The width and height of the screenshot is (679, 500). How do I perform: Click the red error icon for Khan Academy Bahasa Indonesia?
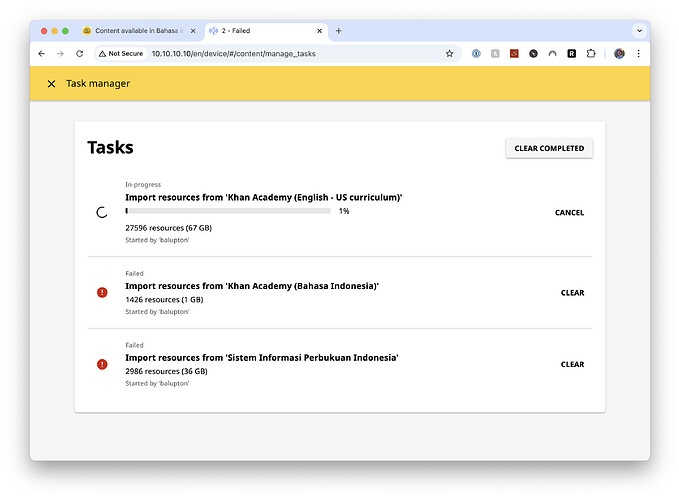click(x=102, y=293)
